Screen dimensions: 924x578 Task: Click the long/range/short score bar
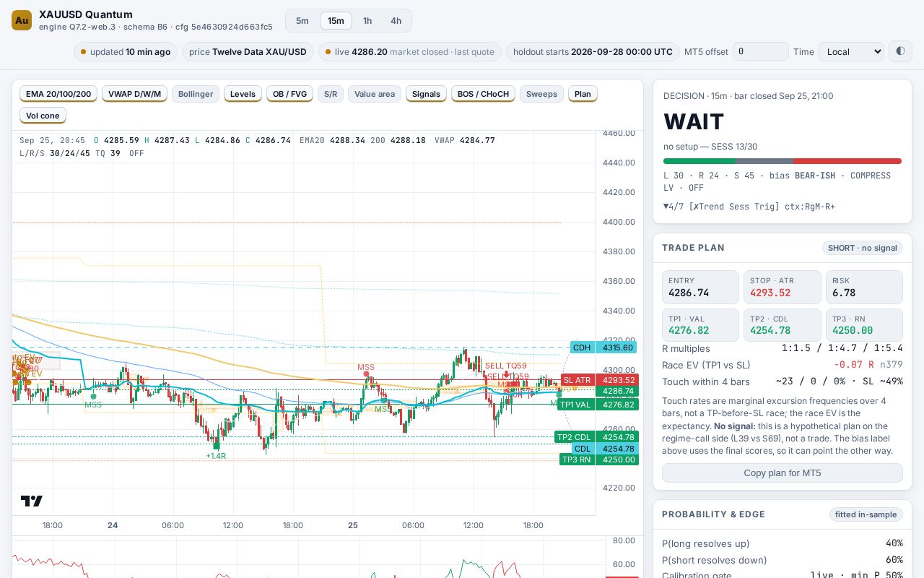tap(783, 161)
